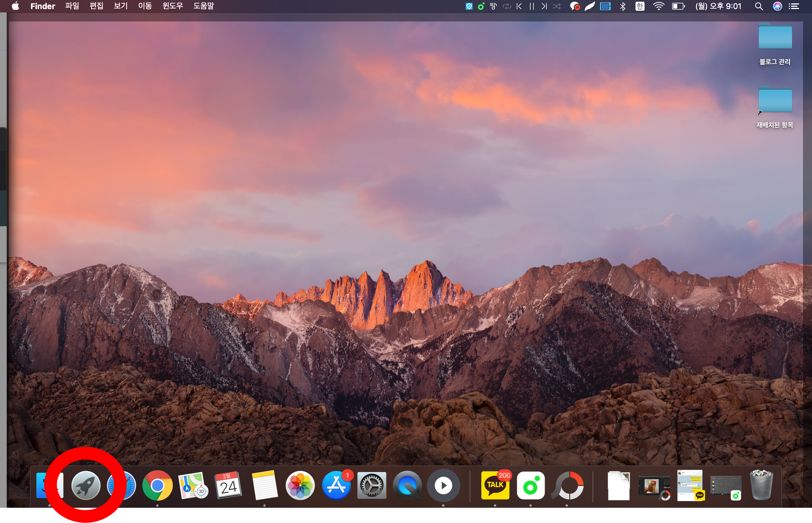Open the 파일 menu
The width and height of the screenshot is (812, 523).
click(72, 6)
